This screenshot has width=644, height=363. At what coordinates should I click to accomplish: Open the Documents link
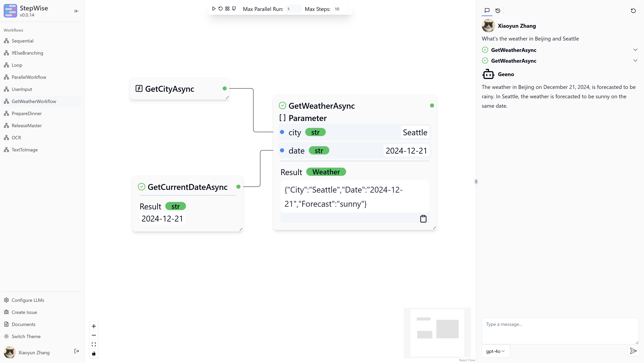tap(24, 324)
